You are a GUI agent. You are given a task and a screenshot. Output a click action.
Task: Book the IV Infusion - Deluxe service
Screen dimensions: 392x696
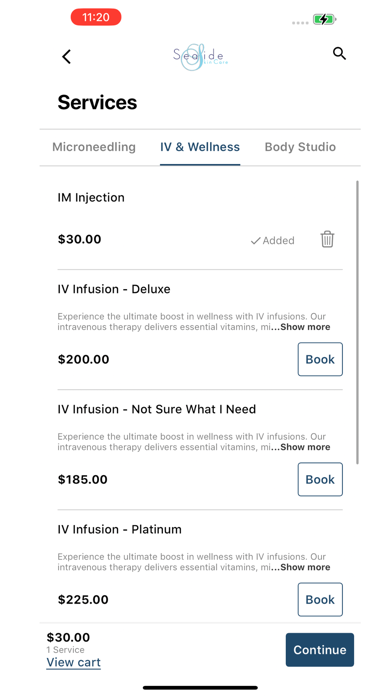320,359
